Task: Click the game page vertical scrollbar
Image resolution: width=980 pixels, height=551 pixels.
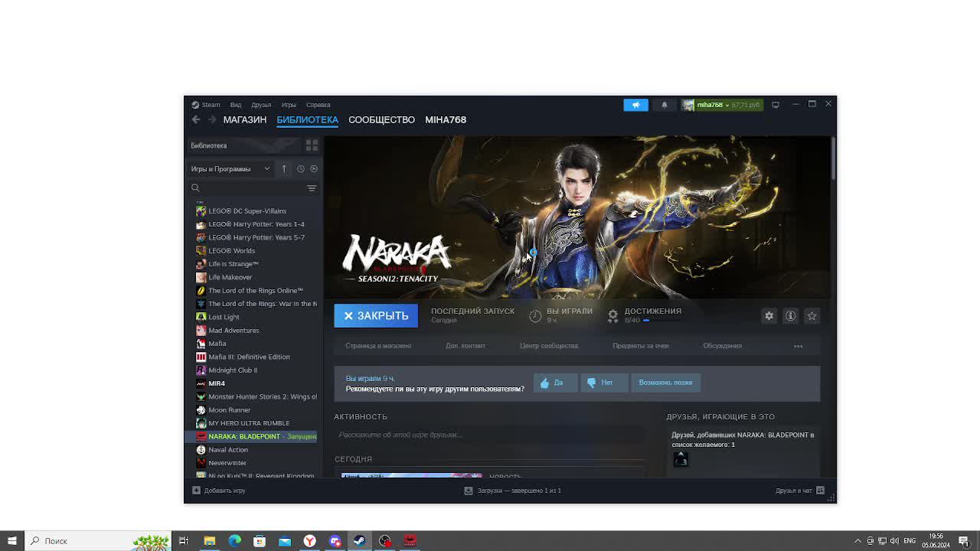Action: 833,159
